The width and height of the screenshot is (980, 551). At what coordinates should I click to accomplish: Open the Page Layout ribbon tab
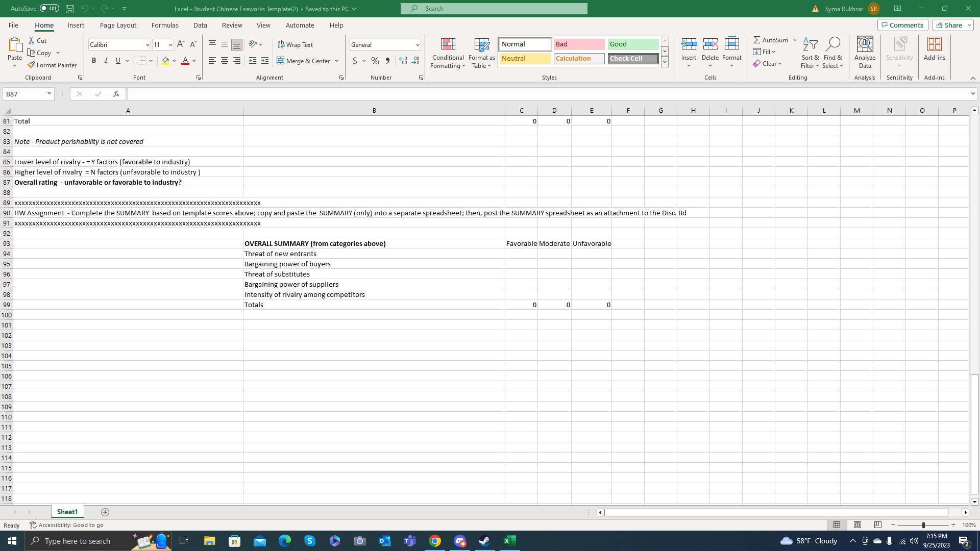(118, 25)
